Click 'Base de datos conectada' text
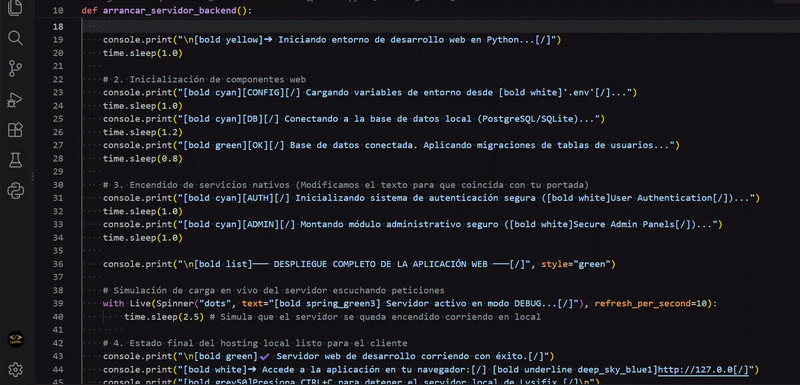 (352, 146)
